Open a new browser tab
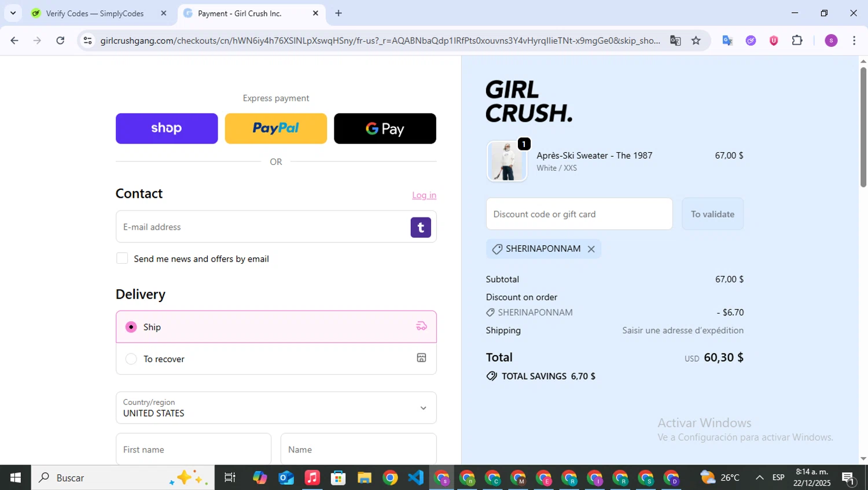868x490 pixels. pos(339,13)
